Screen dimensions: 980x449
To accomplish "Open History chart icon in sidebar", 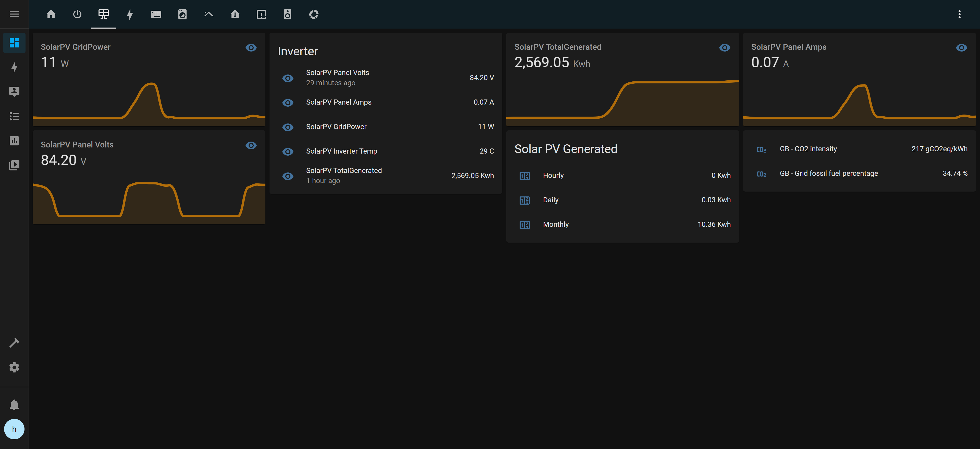I will [14, 141].
